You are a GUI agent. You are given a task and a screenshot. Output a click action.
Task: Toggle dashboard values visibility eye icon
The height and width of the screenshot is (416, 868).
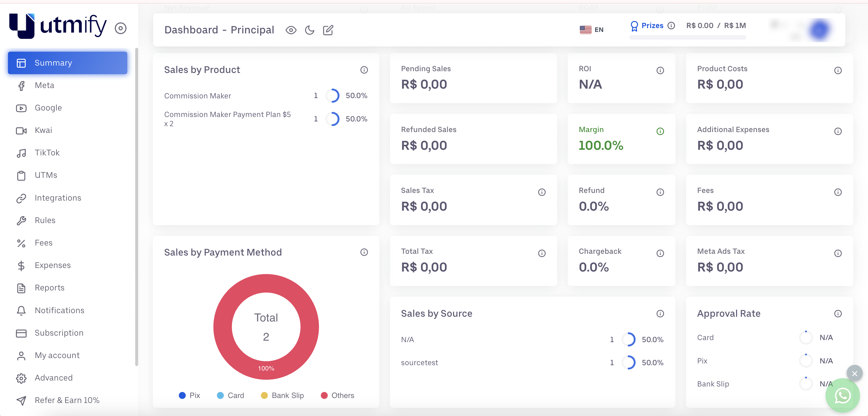click(291, 30)
